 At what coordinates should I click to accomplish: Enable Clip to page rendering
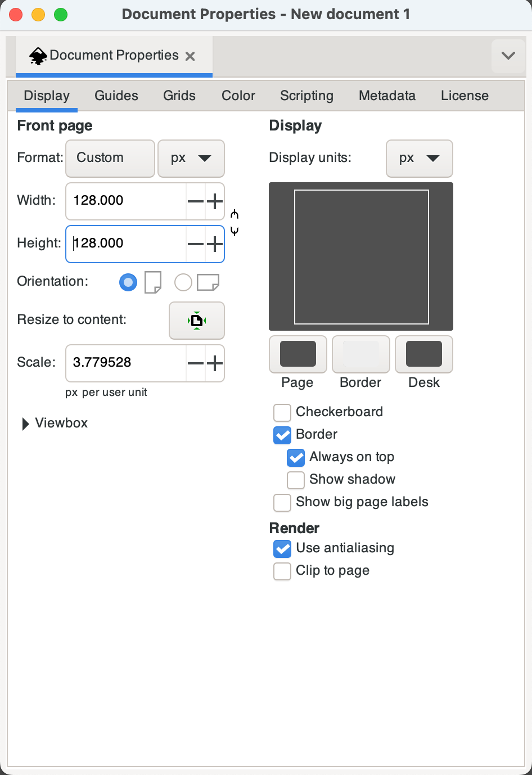[x=282, y=571]
